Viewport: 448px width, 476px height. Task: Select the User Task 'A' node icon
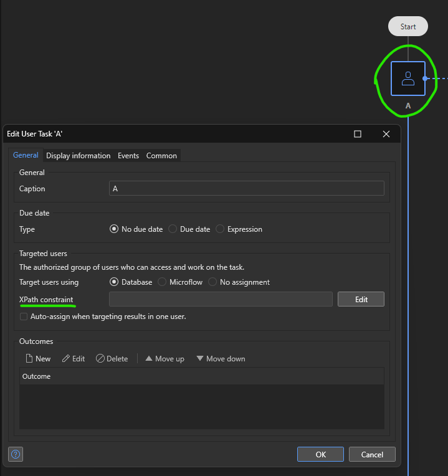(x=408, y=79)
